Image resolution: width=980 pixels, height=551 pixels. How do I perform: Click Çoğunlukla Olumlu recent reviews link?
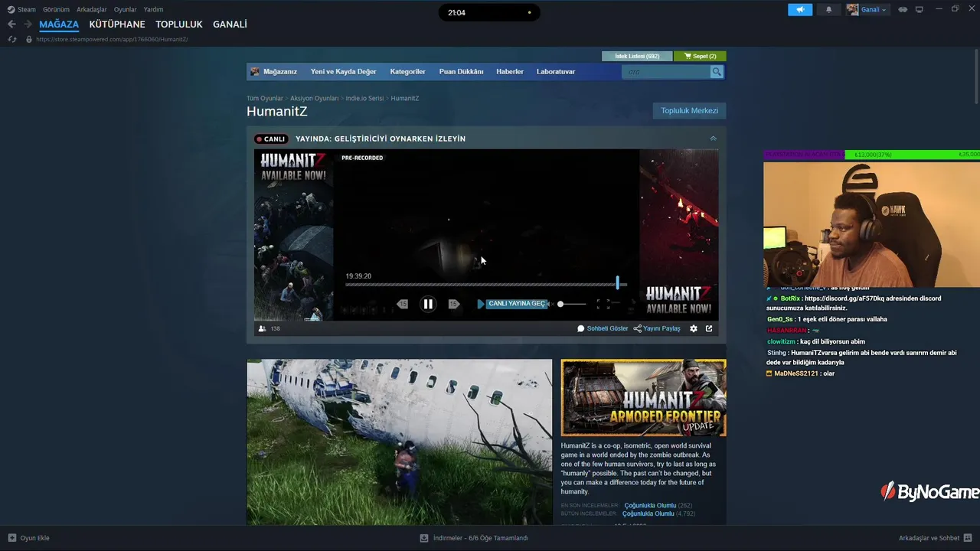click(x=650, y=506)
